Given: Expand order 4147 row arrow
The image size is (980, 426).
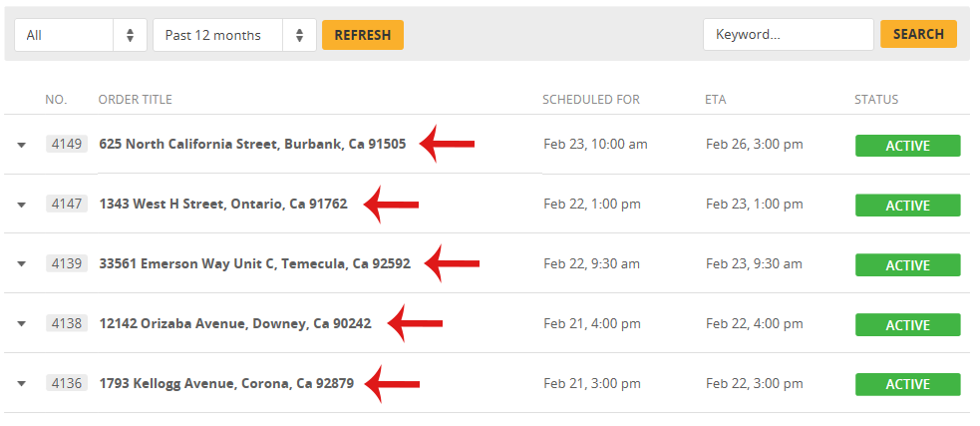Looking at the screenshot, I should click(x=21, y=205).
